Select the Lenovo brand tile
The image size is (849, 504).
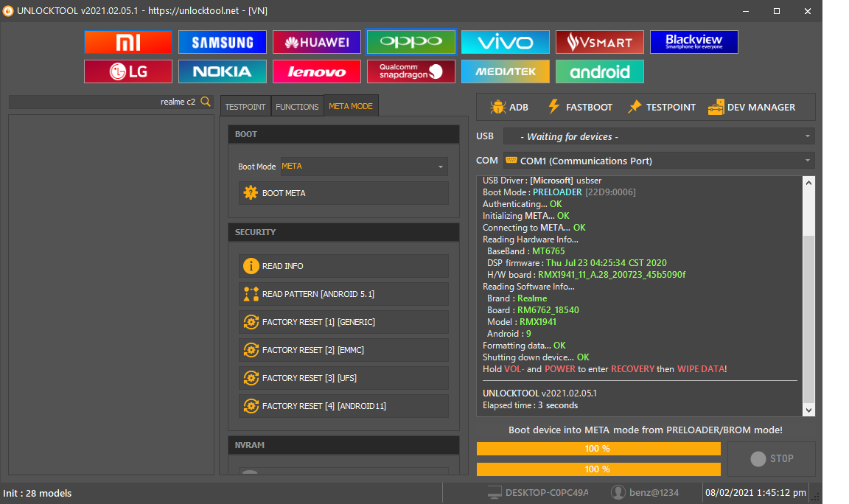click(317, 71)
